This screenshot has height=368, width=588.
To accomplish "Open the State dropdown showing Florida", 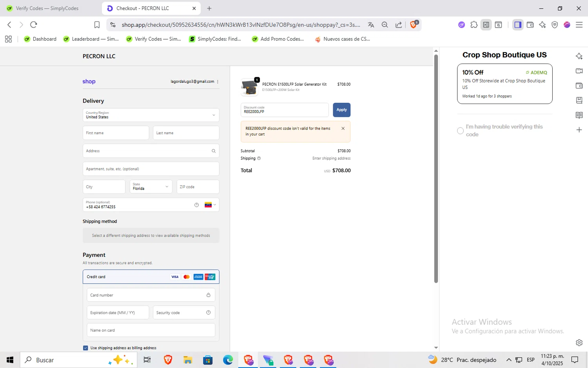I will [x=151, y=187].
